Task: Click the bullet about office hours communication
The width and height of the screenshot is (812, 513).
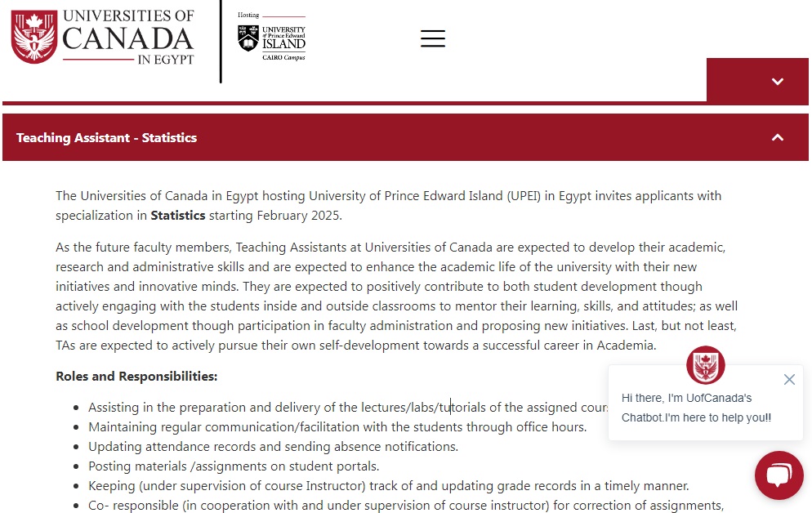Action: click(x=337, y=427)
